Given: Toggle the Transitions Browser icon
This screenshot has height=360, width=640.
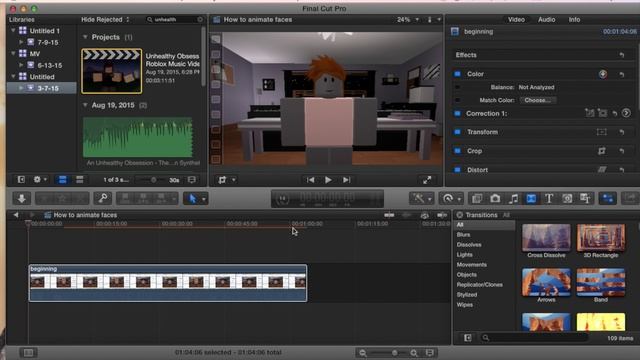Looking at the screenshot, I should [x=531, y=199].
